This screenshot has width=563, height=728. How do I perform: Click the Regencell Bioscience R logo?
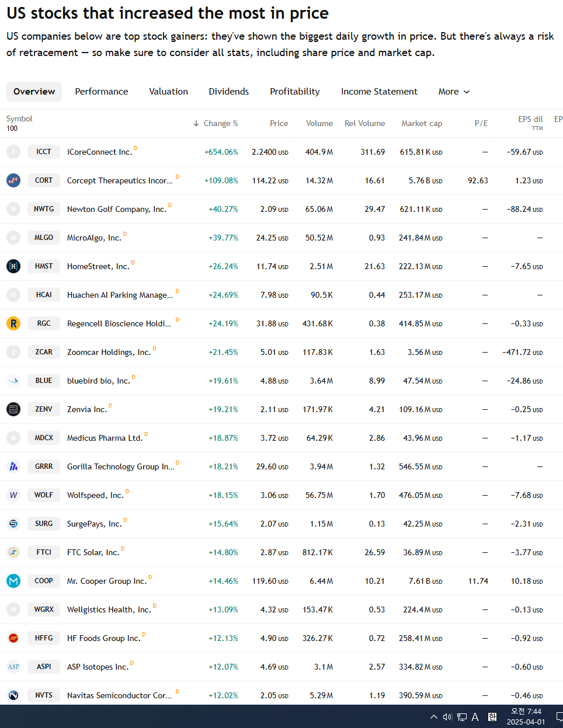tap(13, 323)
